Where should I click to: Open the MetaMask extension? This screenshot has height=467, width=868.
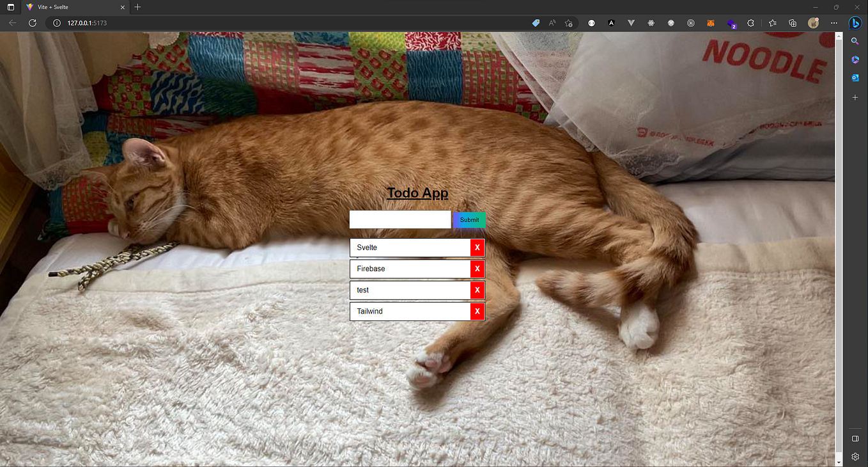click(711, 23)
